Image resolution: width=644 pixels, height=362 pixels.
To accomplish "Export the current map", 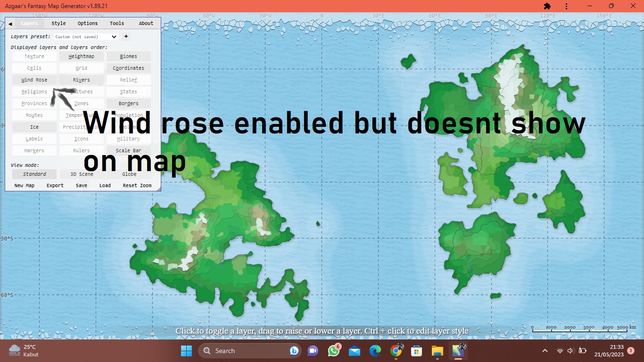I will tap(55, 185).
